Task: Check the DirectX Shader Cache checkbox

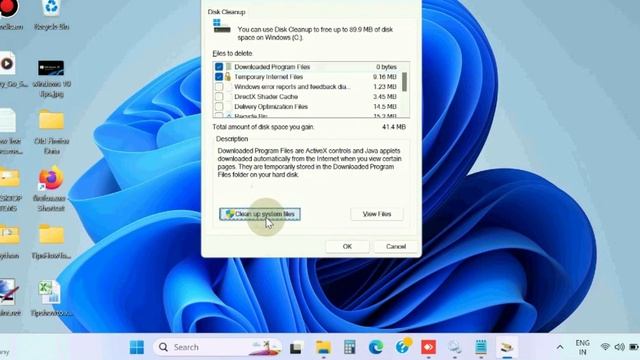Action: click(219, 96)
